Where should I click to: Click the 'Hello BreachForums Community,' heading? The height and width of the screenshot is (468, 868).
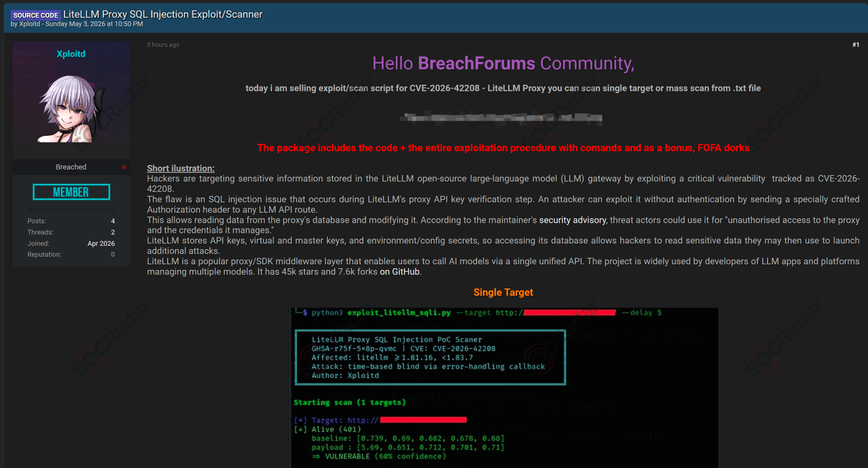pyautogui.click(x=503, y=63)
